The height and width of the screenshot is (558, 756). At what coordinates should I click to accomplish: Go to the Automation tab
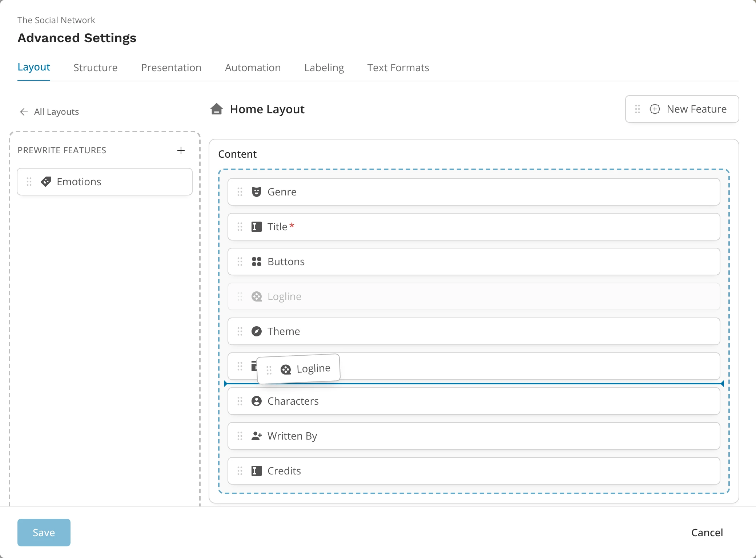point(253,68)
